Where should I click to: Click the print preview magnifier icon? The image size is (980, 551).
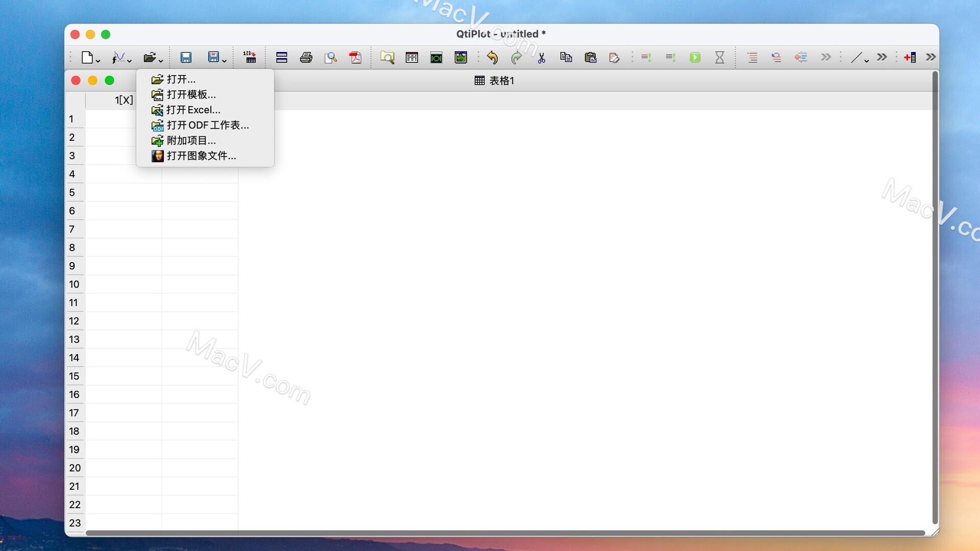[x=331, y=57]
